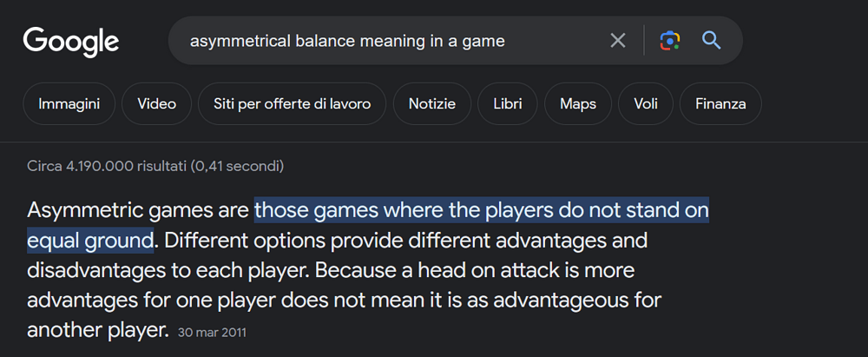
Task: Open Google Lens image search
Action: click(669, 41)
